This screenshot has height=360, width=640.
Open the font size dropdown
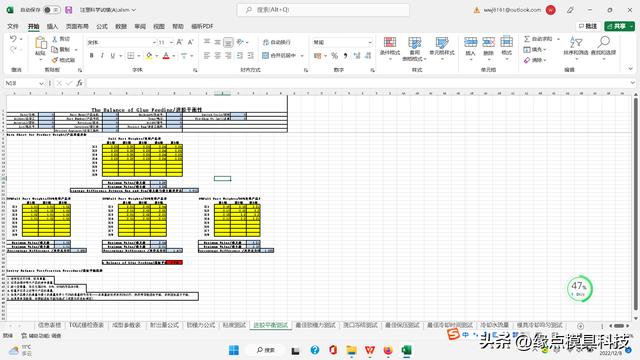171,42
